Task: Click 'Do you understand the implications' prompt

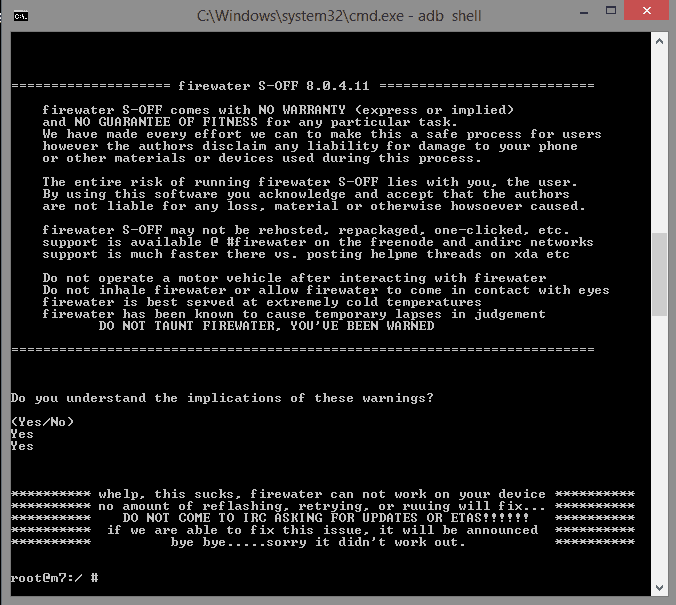Action: [222, 398]
